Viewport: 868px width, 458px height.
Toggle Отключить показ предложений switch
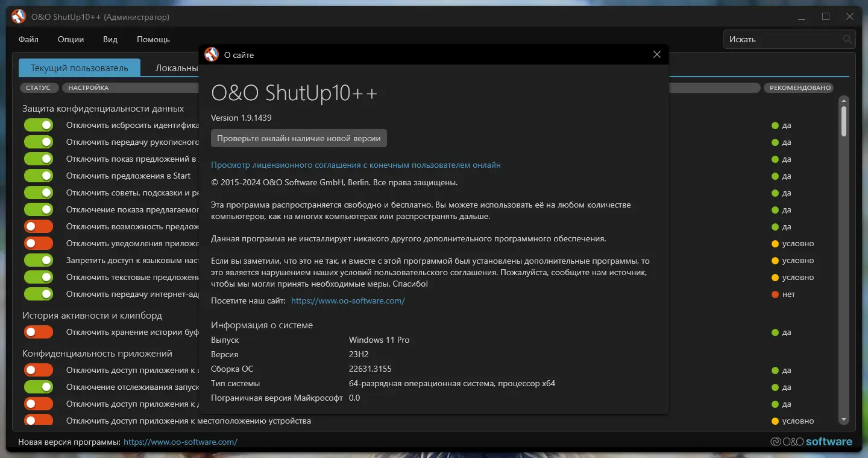click(x=39, y=159)
